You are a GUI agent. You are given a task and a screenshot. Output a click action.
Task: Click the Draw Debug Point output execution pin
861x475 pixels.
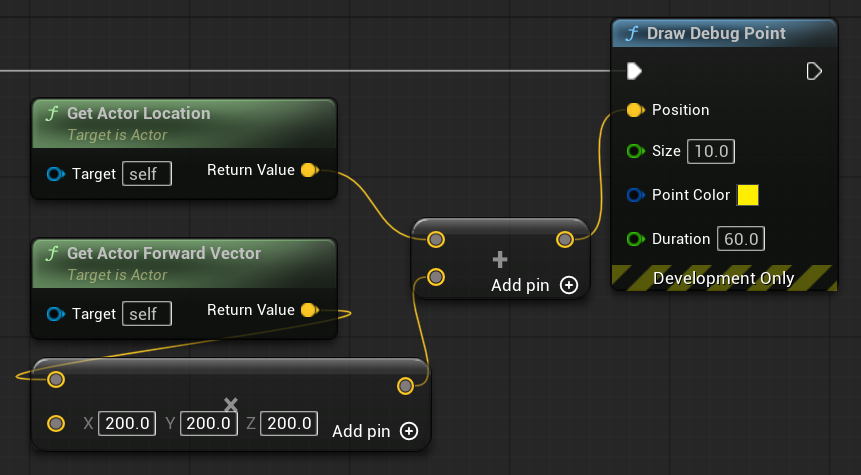tap(814, 71)
